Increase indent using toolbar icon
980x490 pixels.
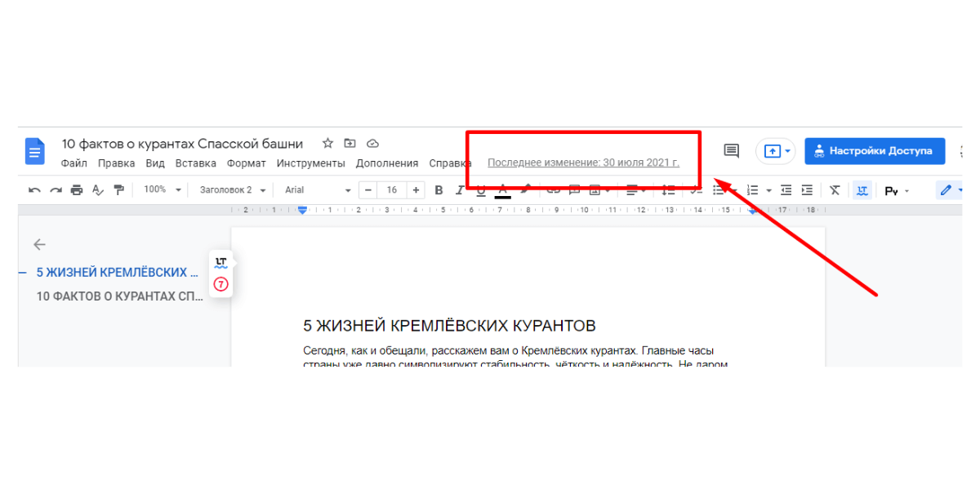pyautogui.click(x=807, y=190)
